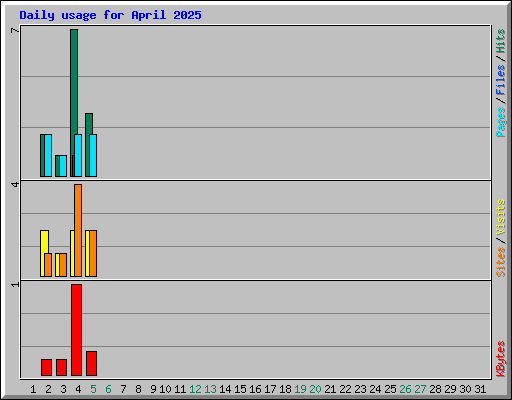Image resolution: width=512 pixels, height=400 pixels.
Task: Click the cyan Pages bar for day 3
Action: tap(63, 166)
